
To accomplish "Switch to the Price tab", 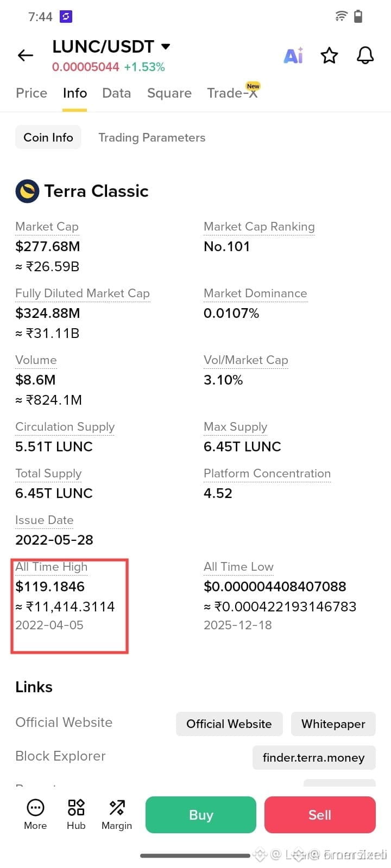I will (31, 93).
